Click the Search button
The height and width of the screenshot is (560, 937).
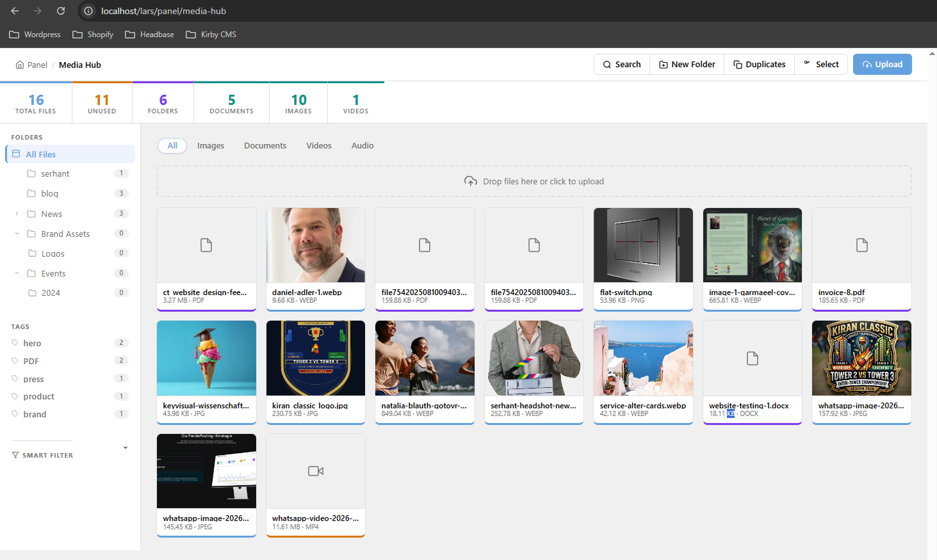(622, 65)
